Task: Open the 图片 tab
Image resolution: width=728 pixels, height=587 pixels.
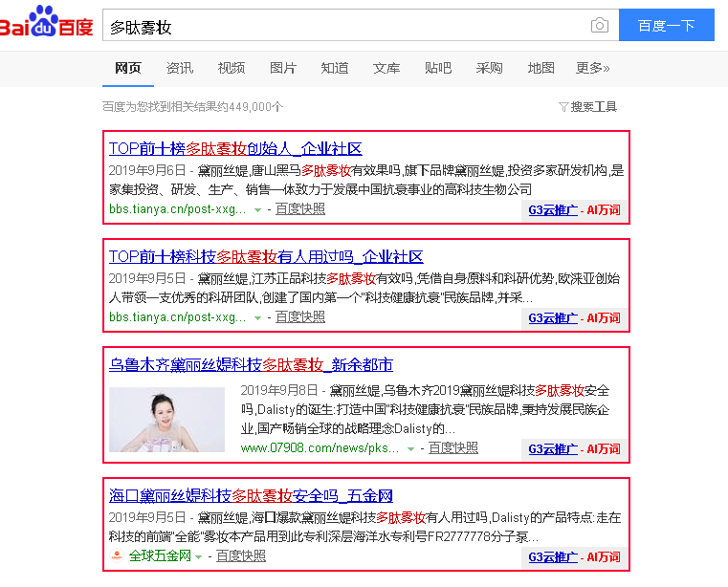Action: 283,68
